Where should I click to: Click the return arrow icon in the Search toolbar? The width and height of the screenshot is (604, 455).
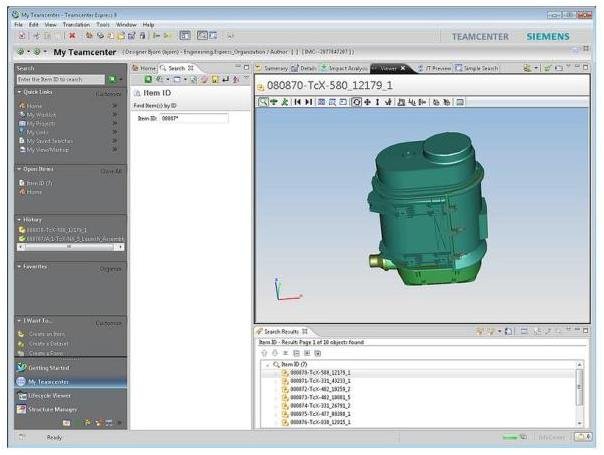coord(225,79)
